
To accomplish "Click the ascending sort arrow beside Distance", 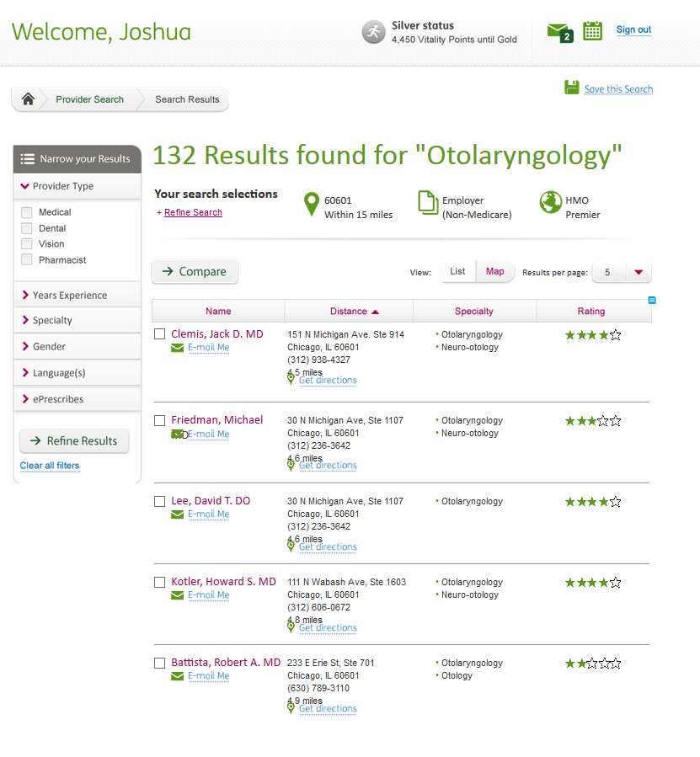I will pos(376,312).
